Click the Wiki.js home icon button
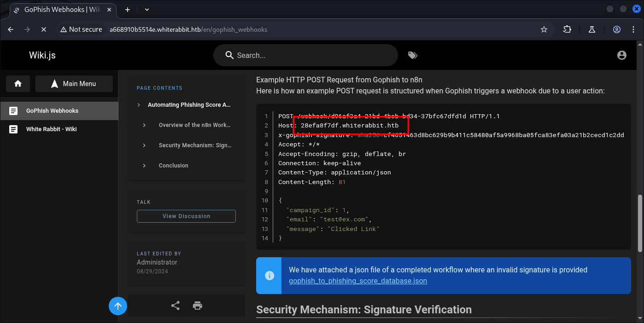Screen dimensions: 644x323 coord(18,84)
